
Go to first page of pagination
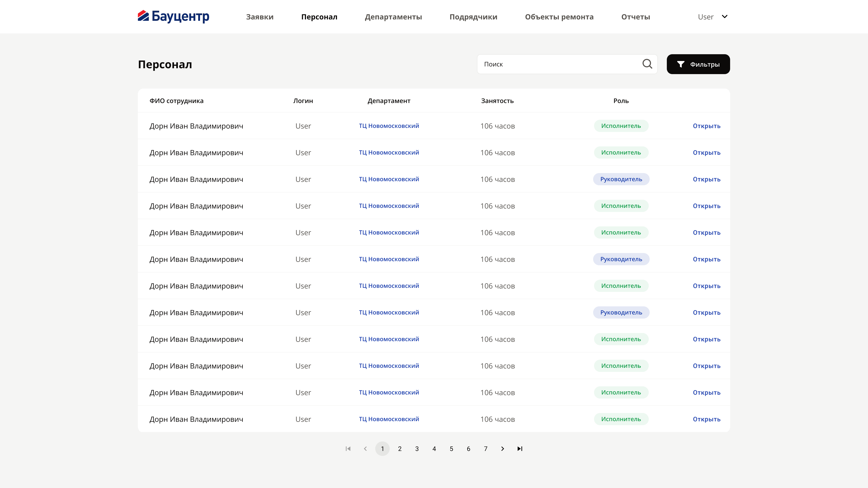tap(348, 449)
